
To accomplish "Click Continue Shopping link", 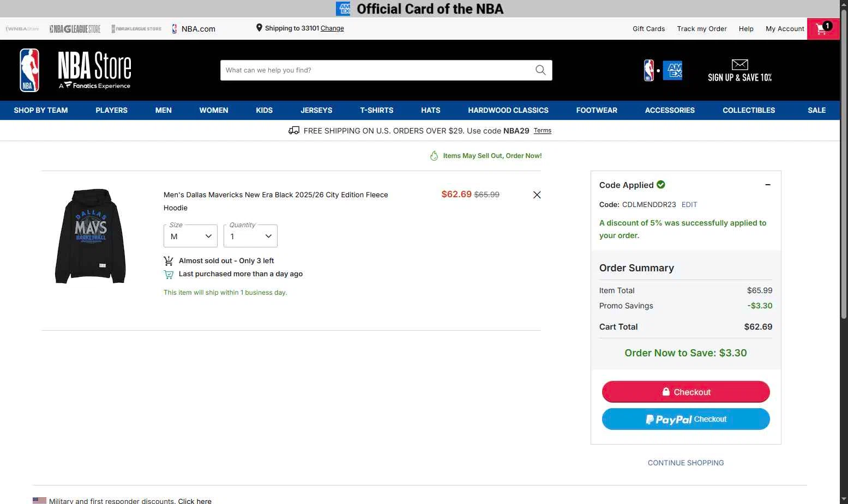I will [x=685, y=463].
